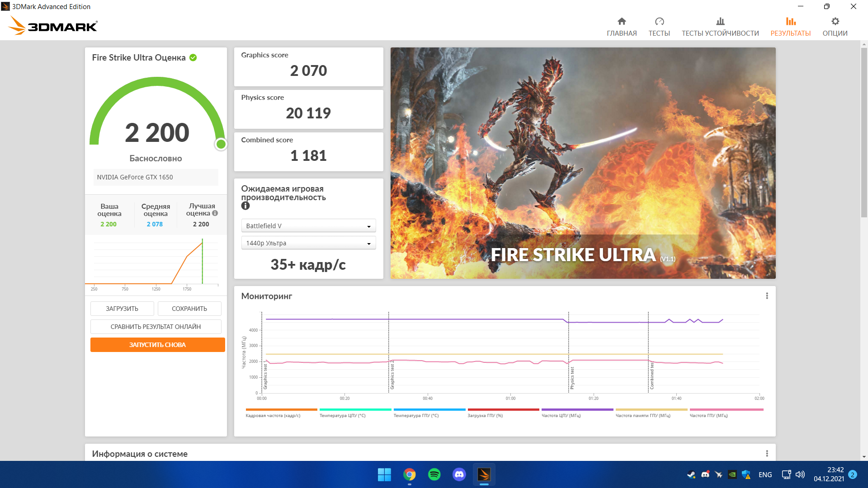
Task: Click the orange ЗАПУСТИТЬ СНОВА button
Action: pos(157,345)
